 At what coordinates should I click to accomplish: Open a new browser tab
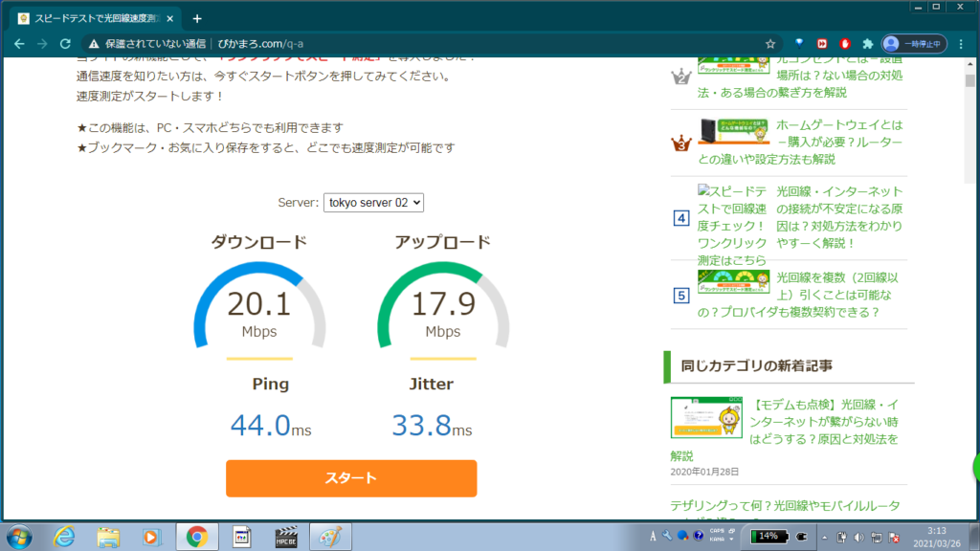(x=197, y=19)
